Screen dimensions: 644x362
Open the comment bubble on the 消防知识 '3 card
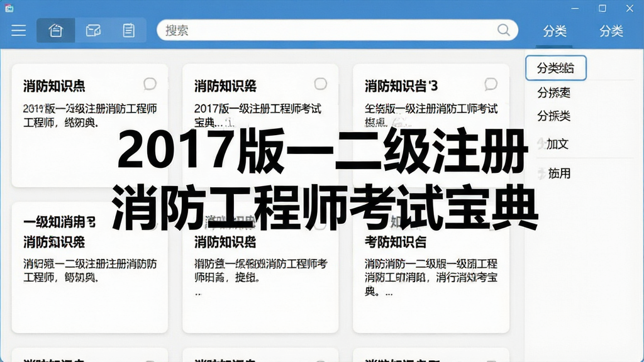[491, 84]
